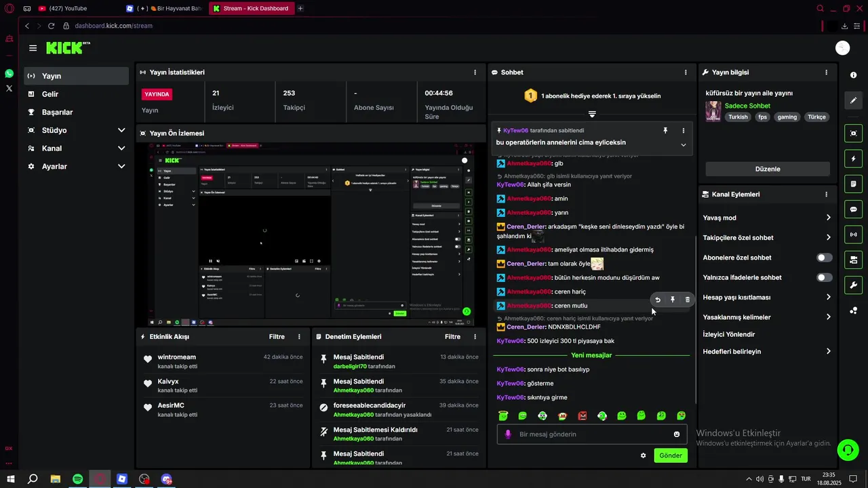Click Filtre in Etkinlik Akışı panel

[x=277, y=336]
